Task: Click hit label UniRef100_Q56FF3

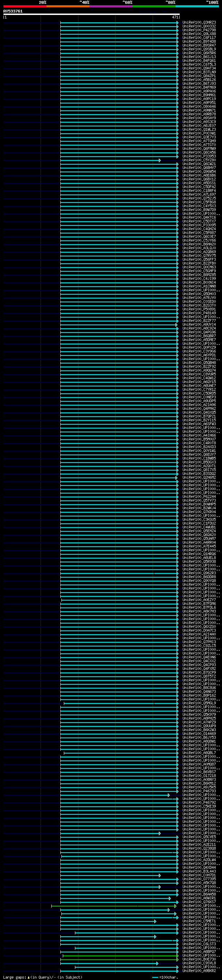Action: click(x=199, y=259)
